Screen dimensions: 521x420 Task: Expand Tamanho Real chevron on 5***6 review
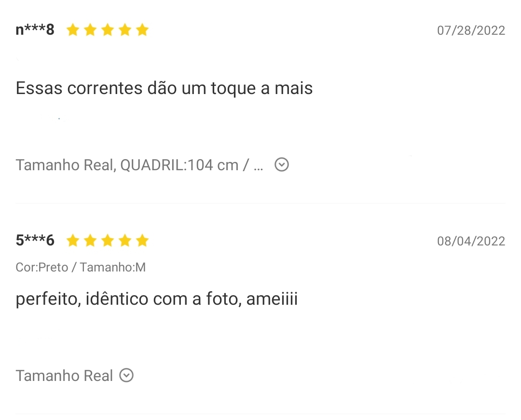tap(126, 376)
